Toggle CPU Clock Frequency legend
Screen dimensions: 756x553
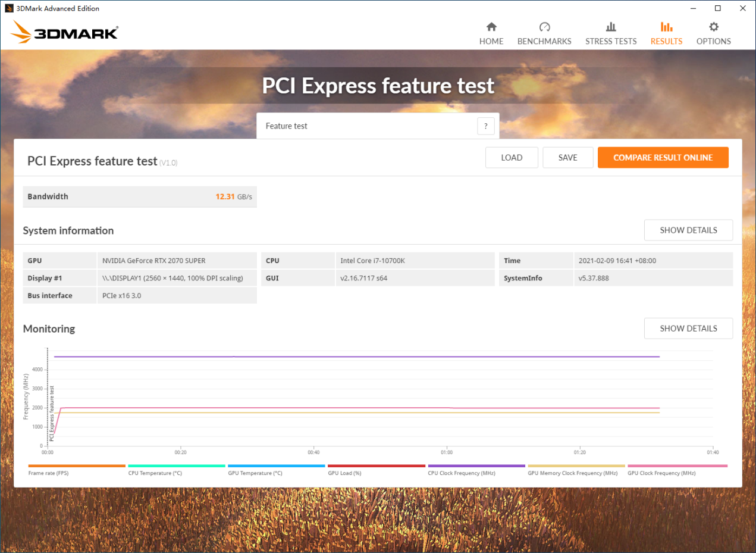coord(476,470)
